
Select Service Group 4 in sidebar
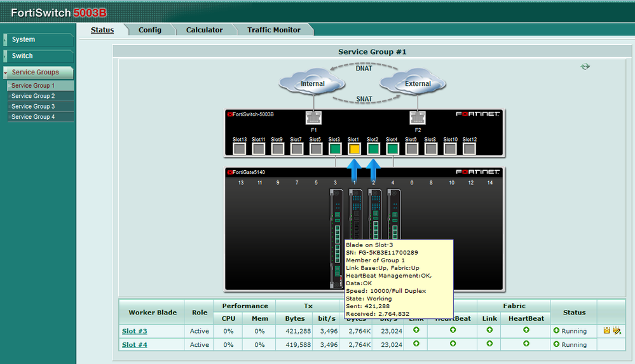(33, 117)
